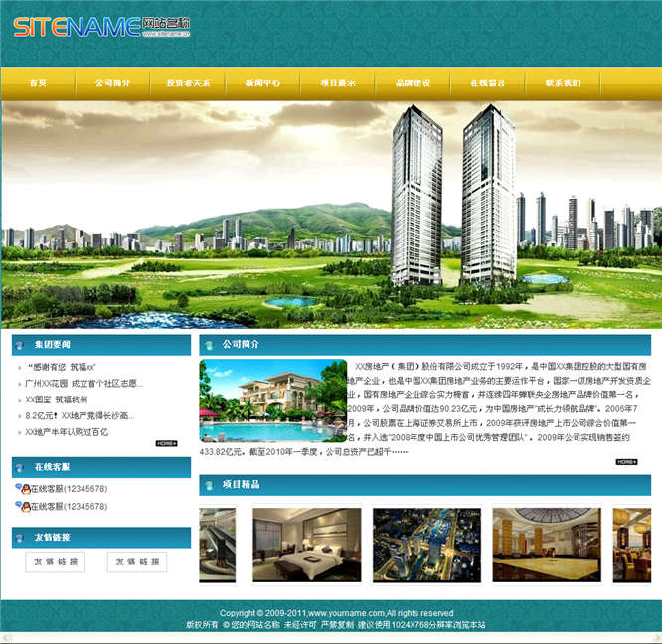
Task: Click the 版权所有 footer line
Action: (335, 625)
